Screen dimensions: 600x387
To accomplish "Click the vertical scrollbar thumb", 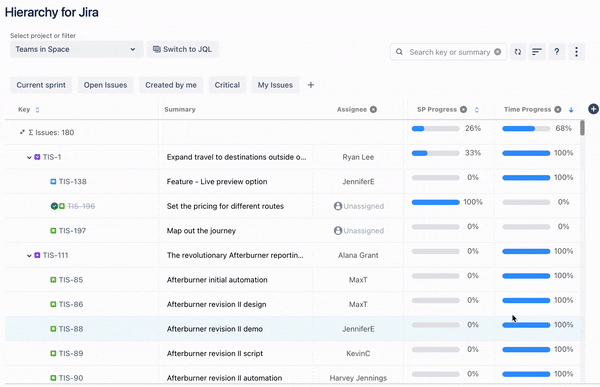I will pos(582,128).
